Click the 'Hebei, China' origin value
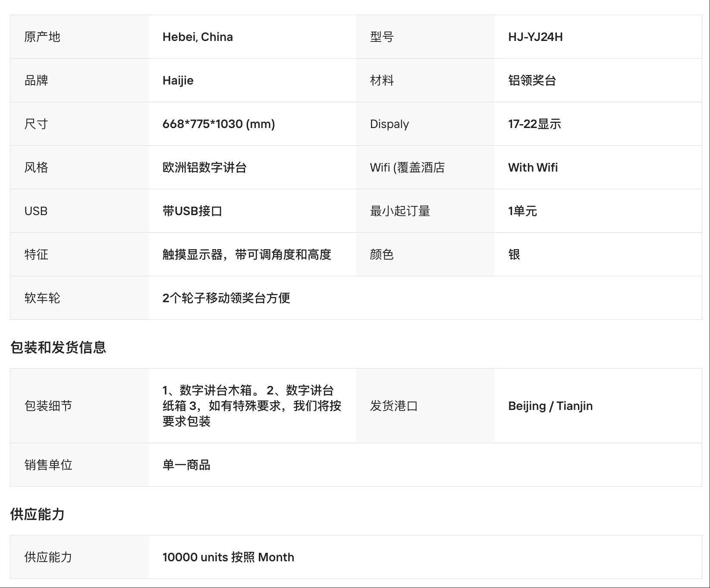 (x=198, y=37)
